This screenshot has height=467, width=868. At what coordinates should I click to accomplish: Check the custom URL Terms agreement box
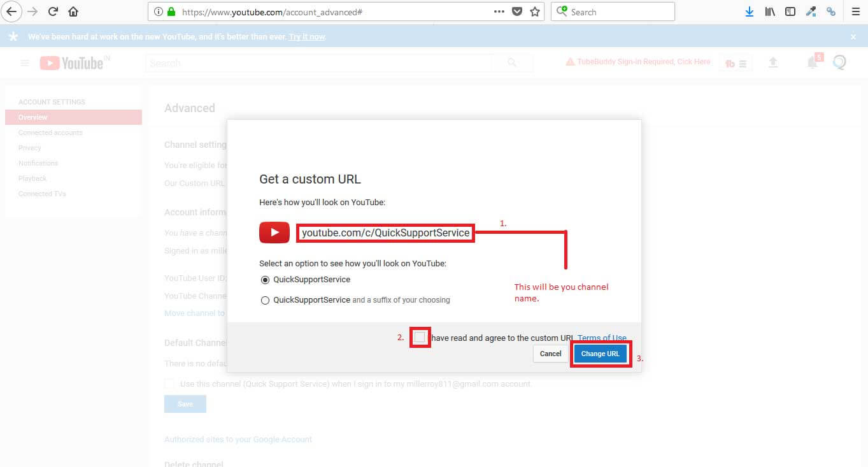(420, 337)
